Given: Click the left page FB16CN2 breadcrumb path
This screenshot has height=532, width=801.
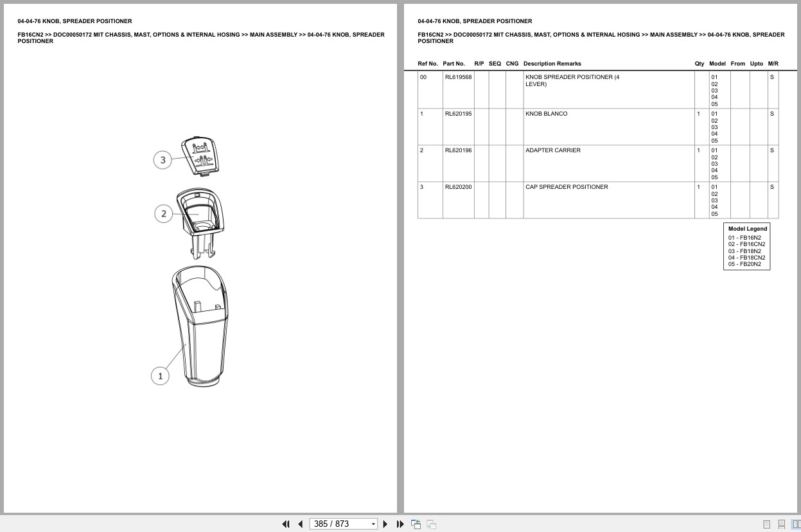Looking at the screenshot, I should point(201,38).
